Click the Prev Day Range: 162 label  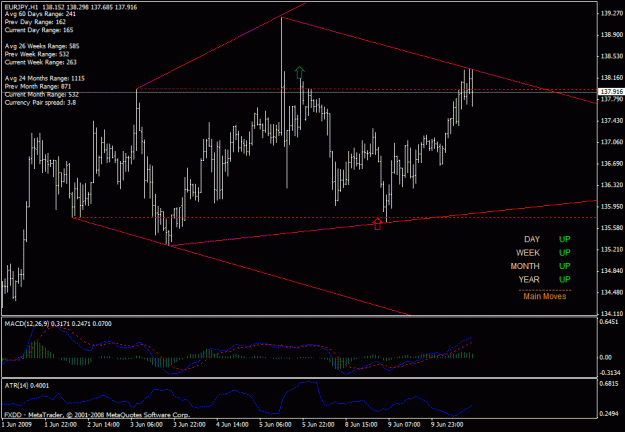[x=35, y=22]
